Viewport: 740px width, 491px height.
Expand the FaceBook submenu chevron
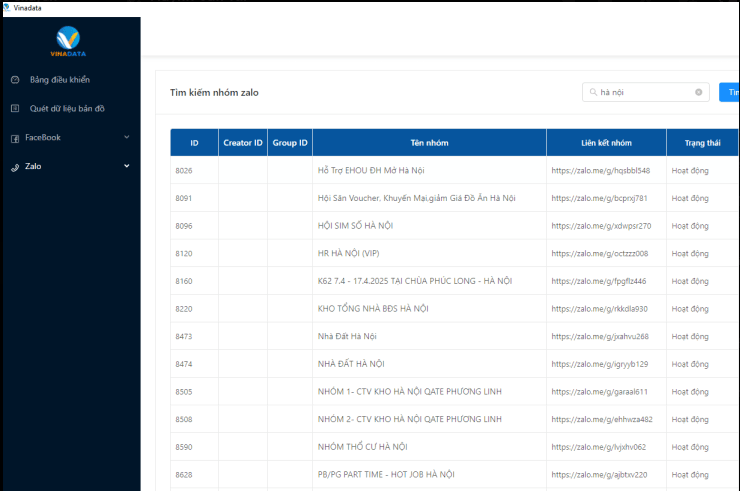click(x=126, y=137)
